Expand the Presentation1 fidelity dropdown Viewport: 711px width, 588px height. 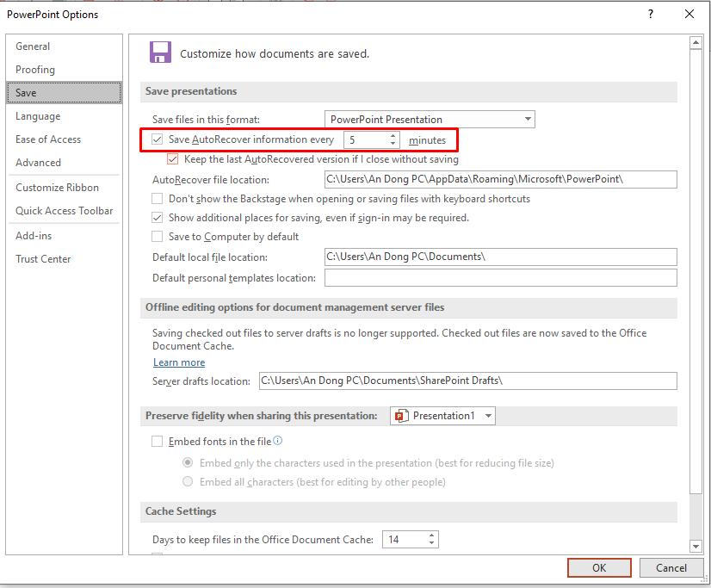pos(488,416)
